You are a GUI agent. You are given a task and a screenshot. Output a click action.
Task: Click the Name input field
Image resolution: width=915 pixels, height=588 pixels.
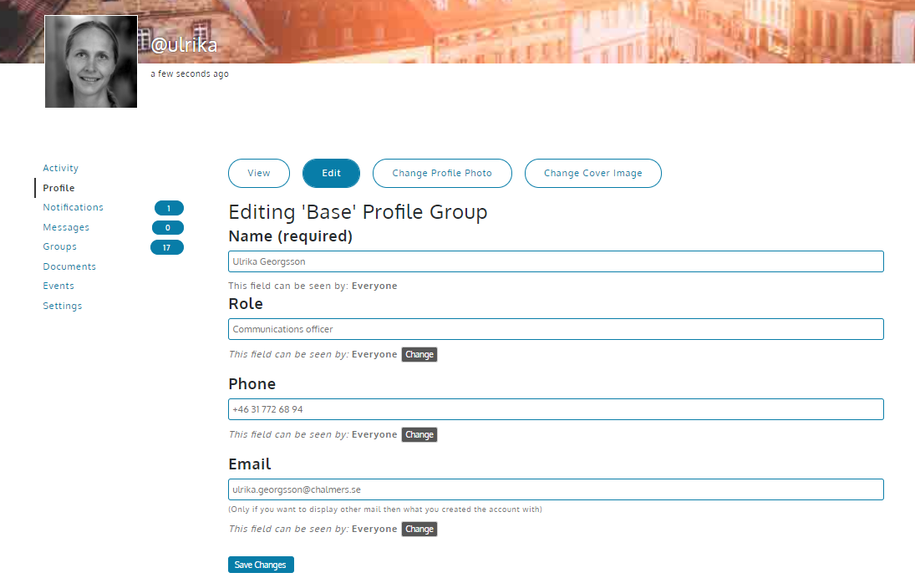tap(556, 261)
